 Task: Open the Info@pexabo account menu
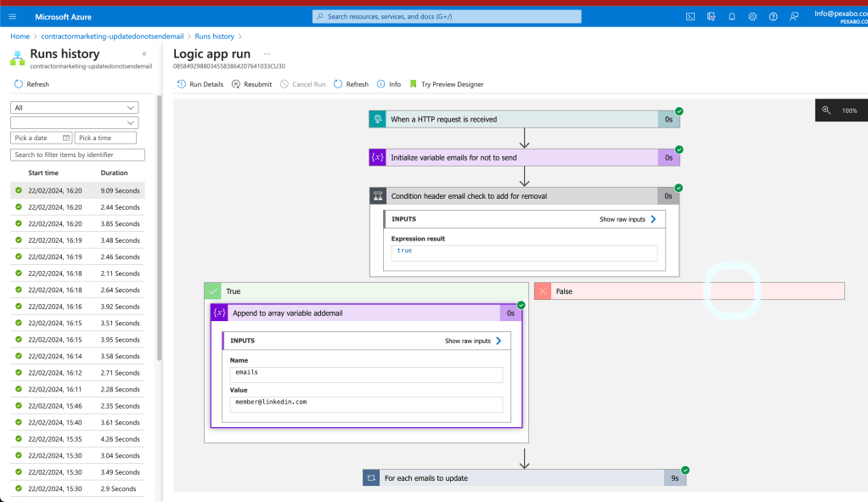click(841, 17)
